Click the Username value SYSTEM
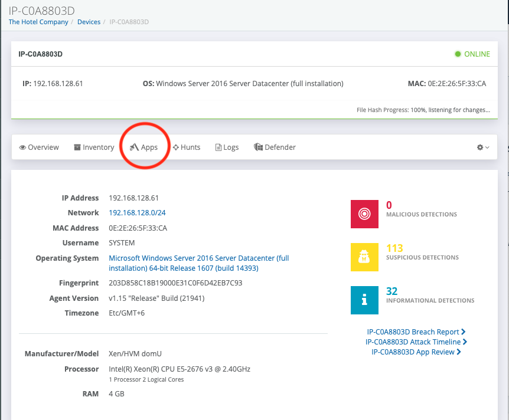This screenshot has width=509, height=420. point(122,243)
